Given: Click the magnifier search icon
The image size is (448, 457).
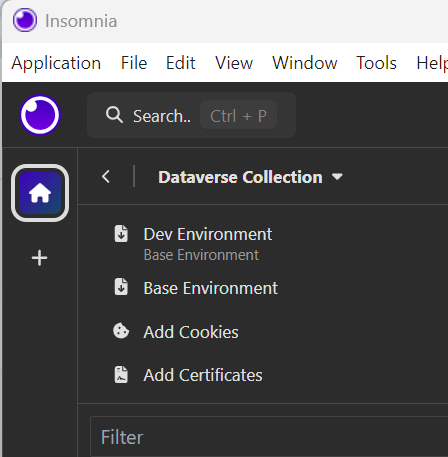Looking at the screenshot, I should tap(114, 115).
